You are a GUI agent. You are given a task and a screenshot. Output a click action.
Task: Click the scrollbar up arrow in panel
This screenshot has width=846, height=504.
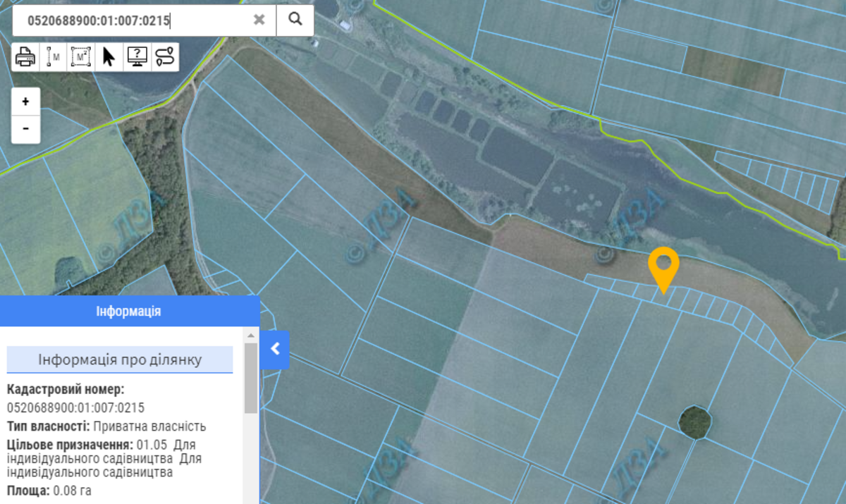pyautogui.click(x=251, y=333)
